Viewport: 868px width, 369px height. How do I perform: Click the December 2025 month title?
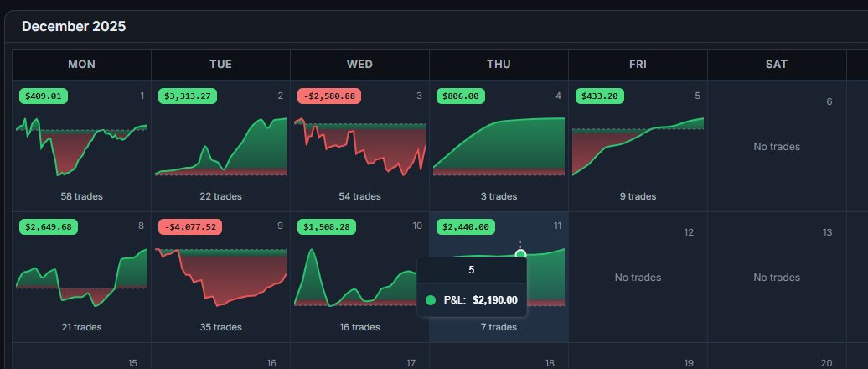coord(74,26)
